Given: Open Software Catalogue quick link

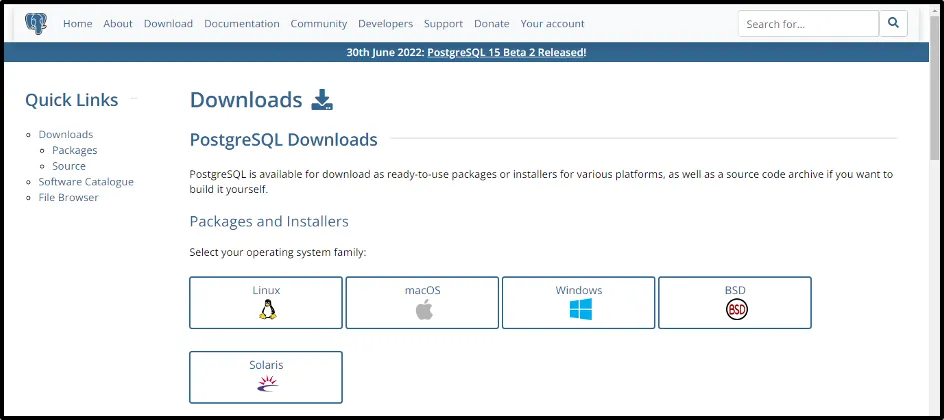Looking at the screenshot, I should (x=86, y=182).
